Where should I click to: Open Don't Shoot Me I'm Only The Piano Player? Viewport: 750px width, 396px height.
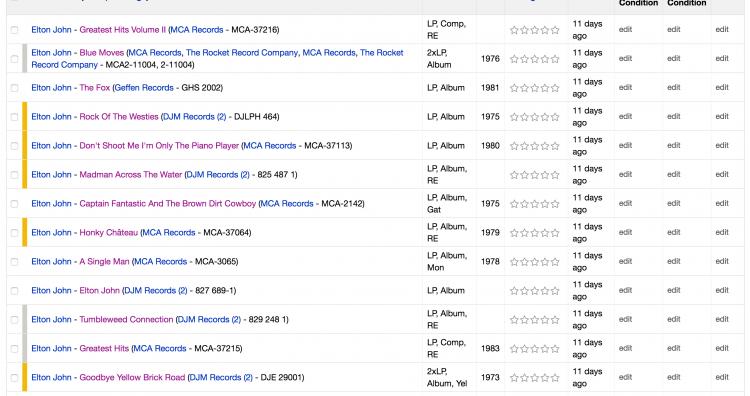pyautogui.click(x=159, y=145)
